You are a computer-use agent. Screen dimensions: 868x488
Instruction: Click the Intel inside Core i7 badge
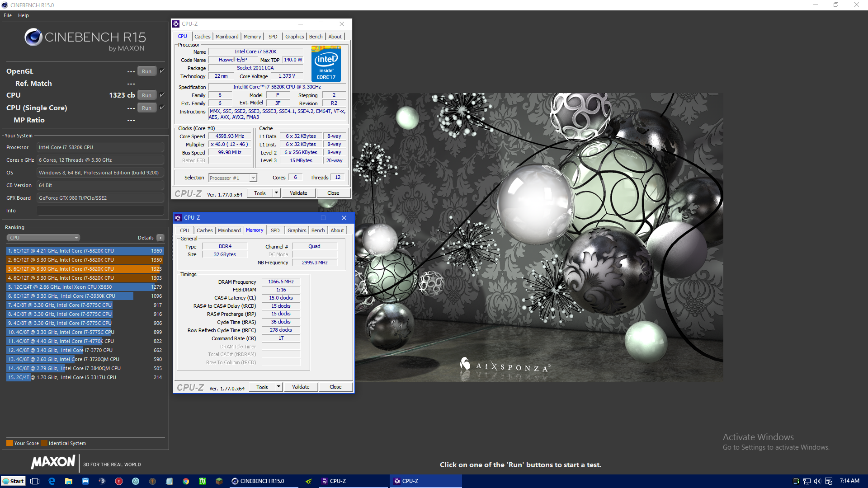[x=326, y=64]
